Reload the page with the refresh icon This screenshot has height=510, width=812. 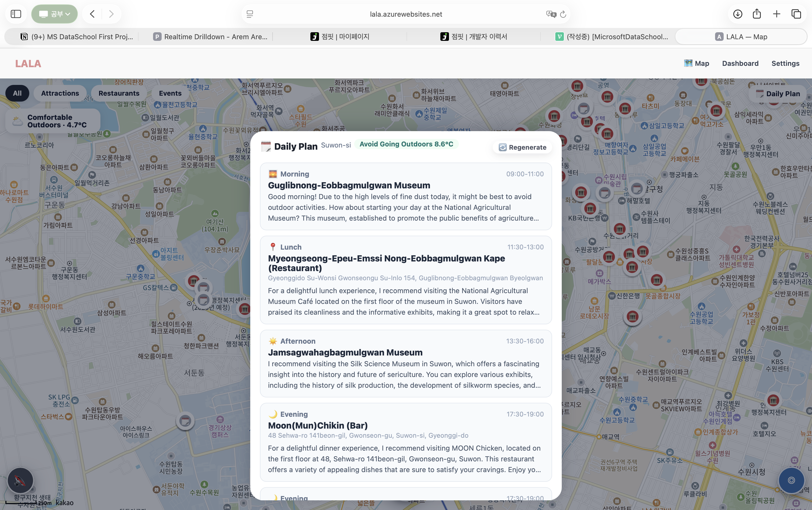pyautogui.click(x=563, y=14)
